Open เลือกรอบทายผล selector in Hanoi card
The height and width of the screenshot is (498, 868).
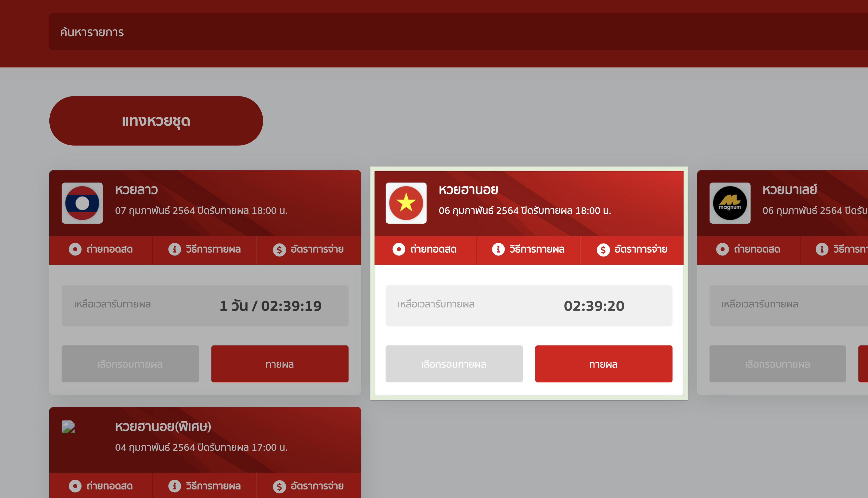pos(454,364)
